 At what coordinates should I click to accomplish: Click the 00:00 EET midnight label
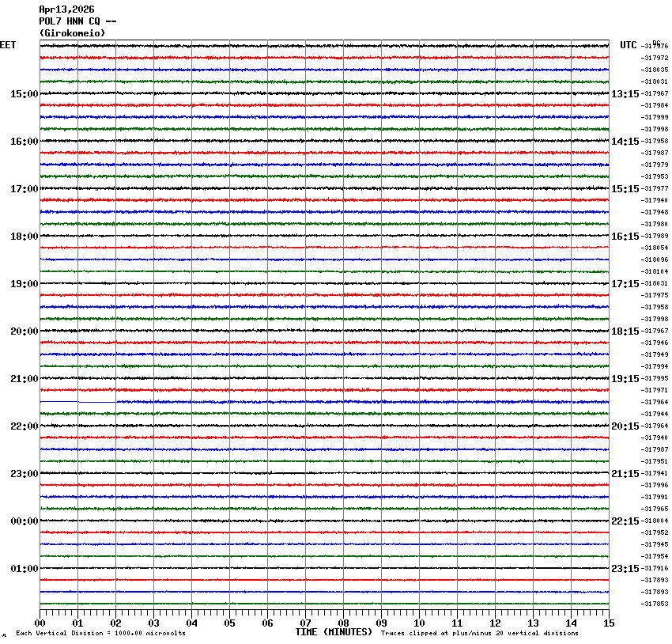click(x=24, y=521)
